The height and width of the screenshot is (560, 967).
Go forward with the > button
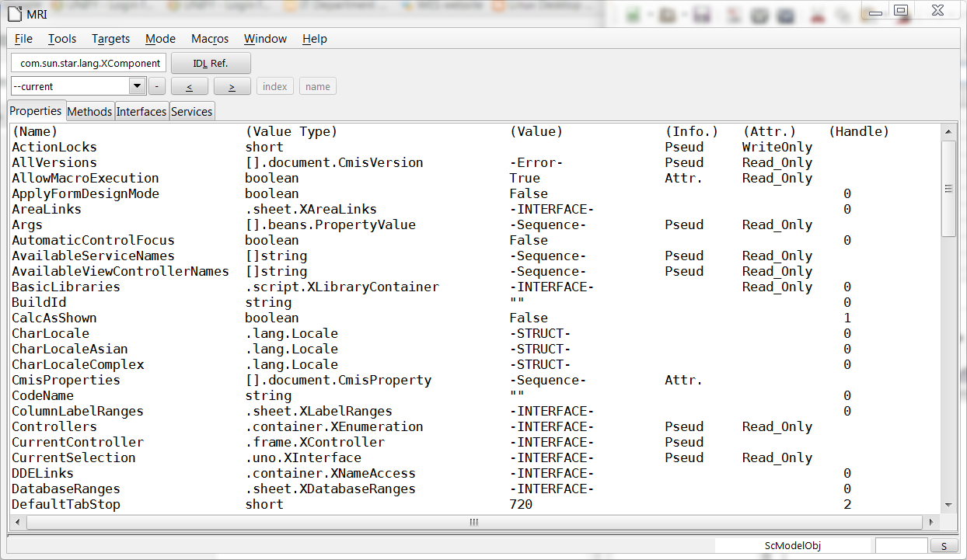(x=232, y=86)
